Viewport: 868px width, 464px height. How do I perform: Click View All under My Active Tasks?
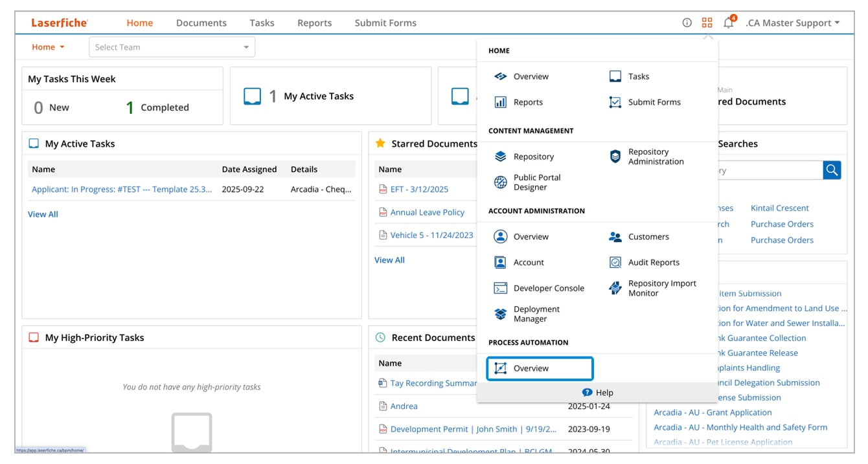pos(43,214)
